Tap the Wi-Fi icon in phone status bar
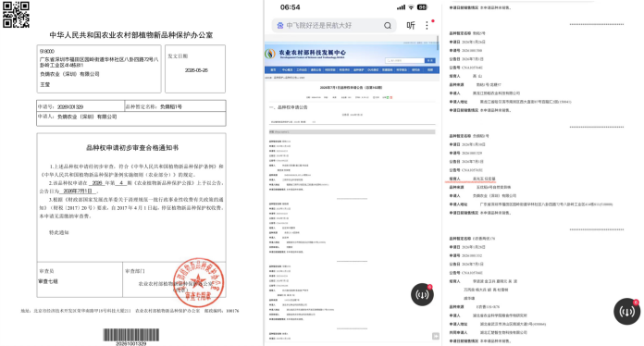The image size is (644, 346). point(411,7)
